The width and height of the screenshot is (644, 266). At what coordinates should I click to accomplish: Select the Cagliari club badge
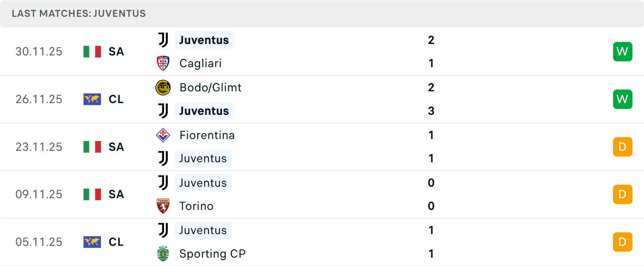[163, 63]
